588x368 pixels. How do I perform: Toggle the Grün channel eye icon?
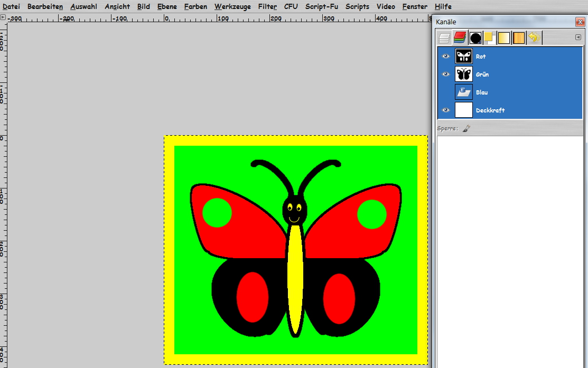click(446, 74)
